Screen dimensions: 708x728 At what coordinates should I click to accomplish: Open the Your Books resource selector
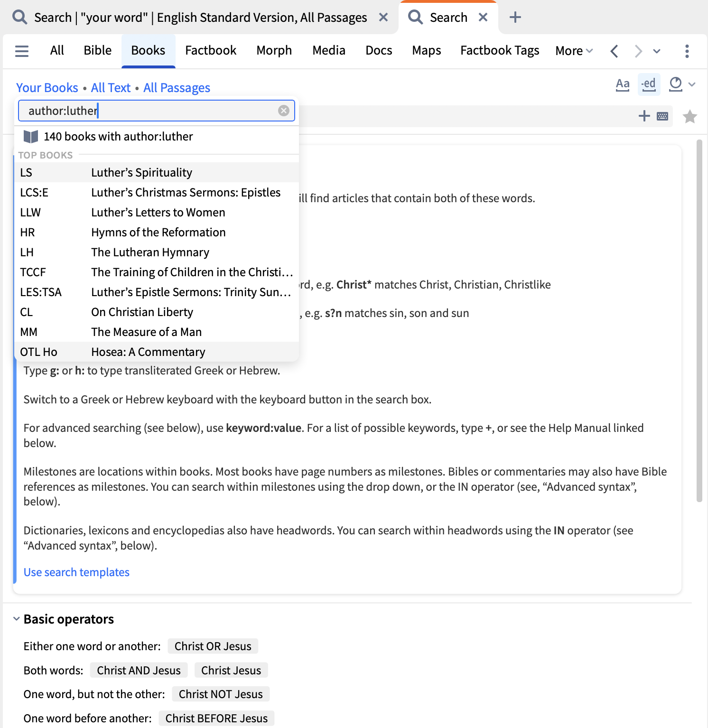click(47, 88)
